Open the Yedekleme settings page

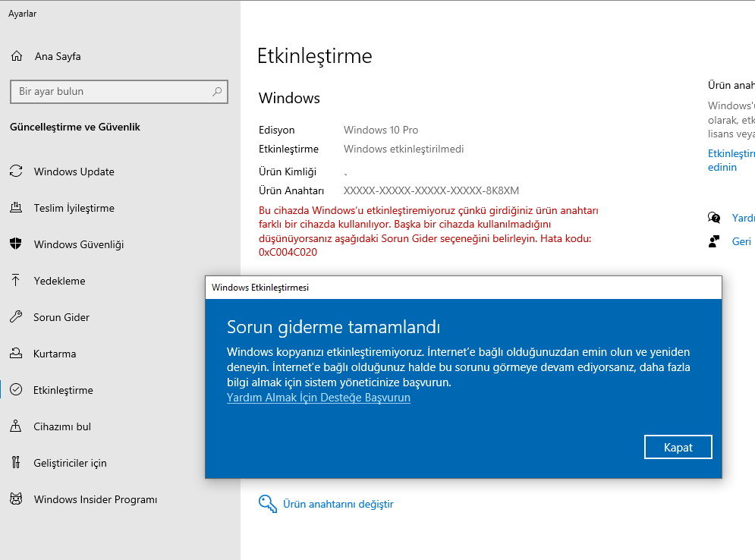pos(60,281)
